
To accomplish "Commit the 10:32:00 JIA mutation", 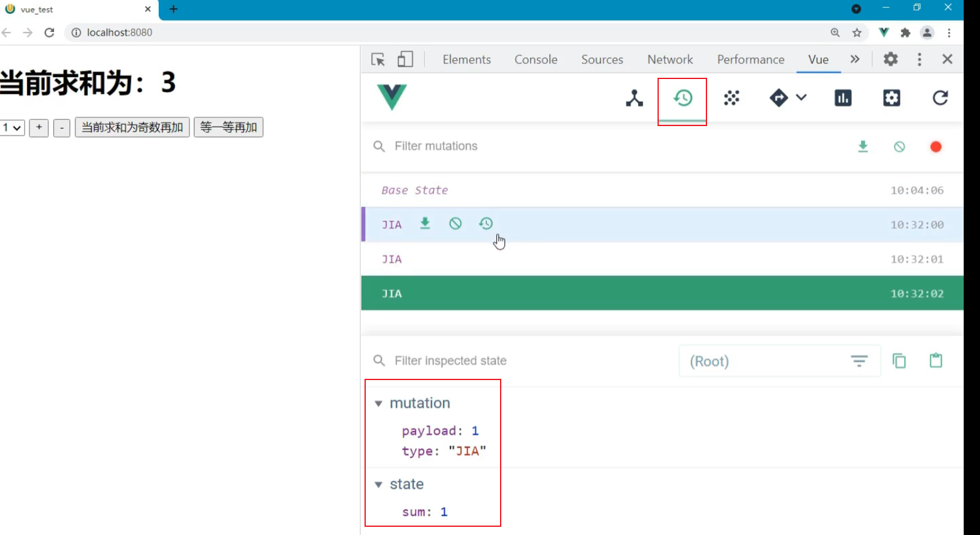I will pyautogui.click(x=425, y=223).
